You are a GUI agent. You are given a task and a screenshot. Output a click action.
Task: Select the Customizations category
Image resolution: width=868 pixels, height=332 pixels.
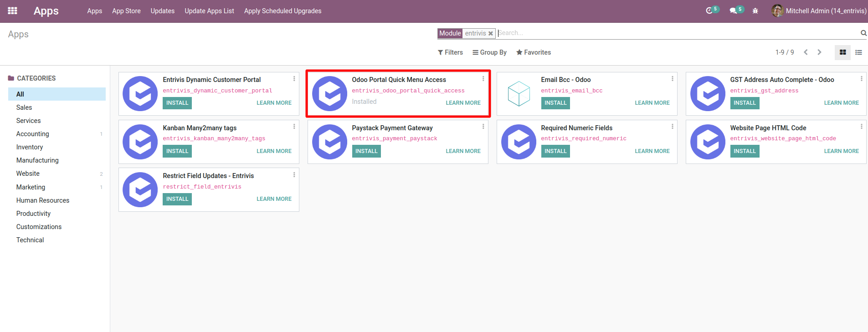tap(57, 227)
